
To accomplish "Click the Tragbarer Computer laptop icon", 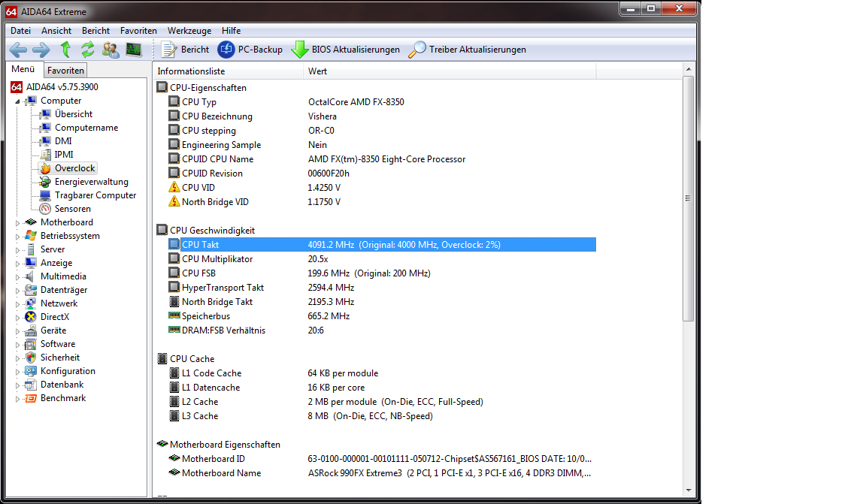I will 45,195.
